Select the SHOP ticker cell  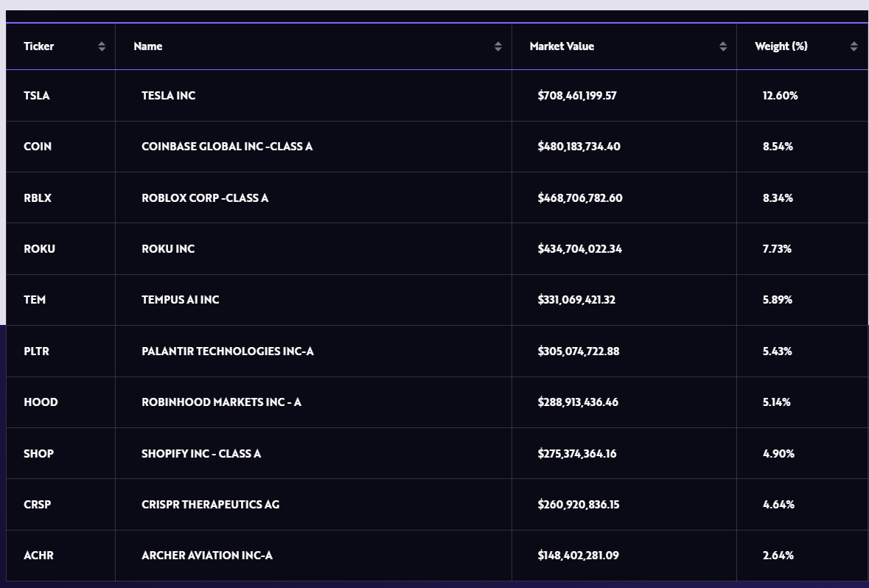point(38,454)
